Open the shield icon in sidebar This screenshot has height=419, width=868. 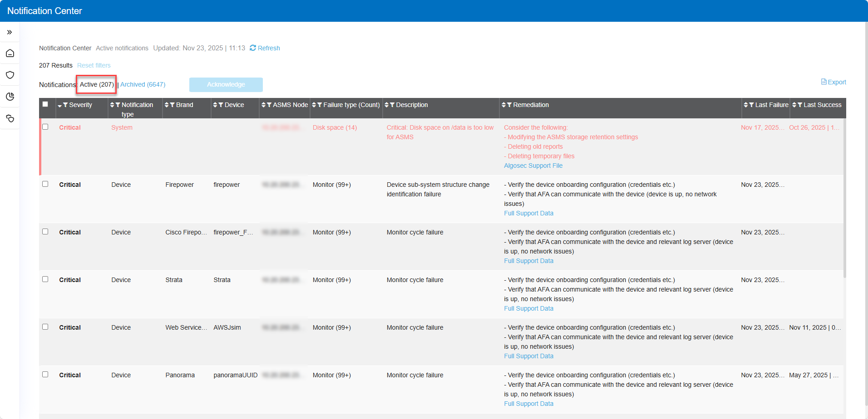(x=10, y=75)
